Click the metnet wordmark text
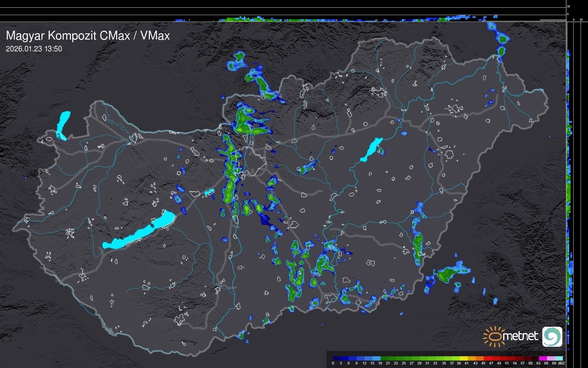Viewport: 588px width, 368px height. pyautogui.click(x=520, y=336)
